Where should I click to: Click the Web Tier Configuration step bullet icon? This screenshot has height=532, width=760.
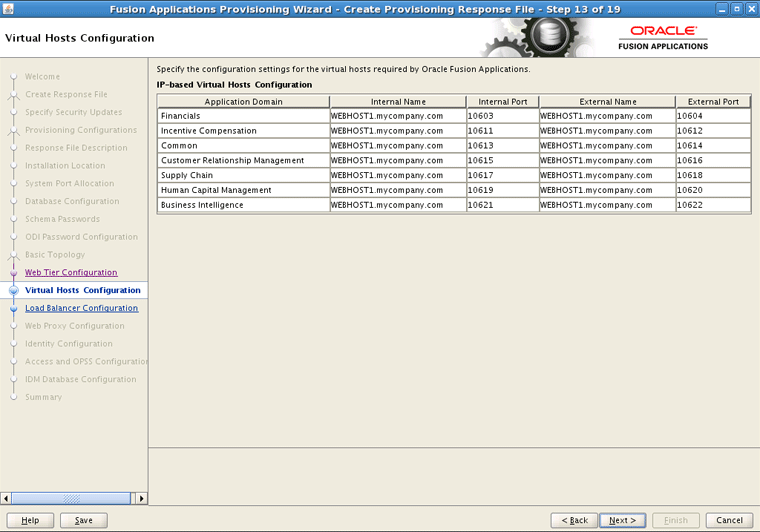[x=14, y=273]
